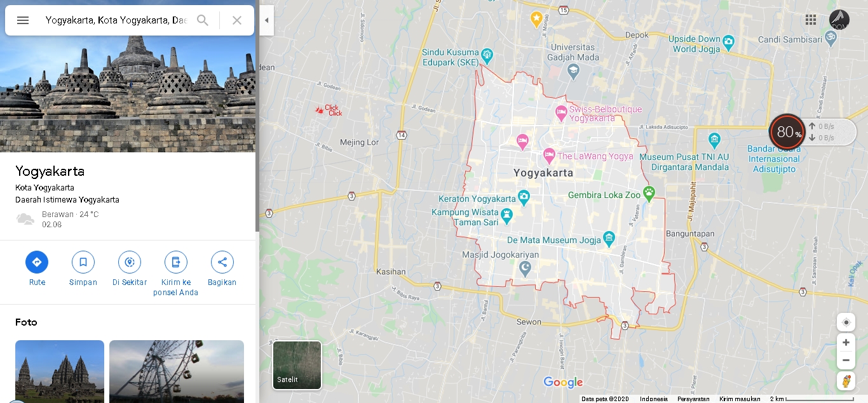Viewport: 868px width, 403px height.
Task: Click the yellow starred place marker
Action: tap(536, 19)
